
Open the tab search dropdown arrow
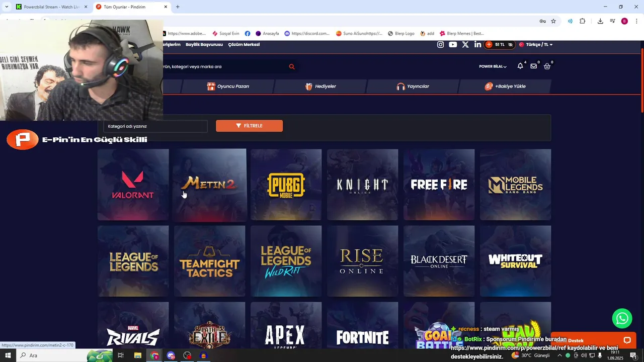pyautogui.click(x=6, y=7)
